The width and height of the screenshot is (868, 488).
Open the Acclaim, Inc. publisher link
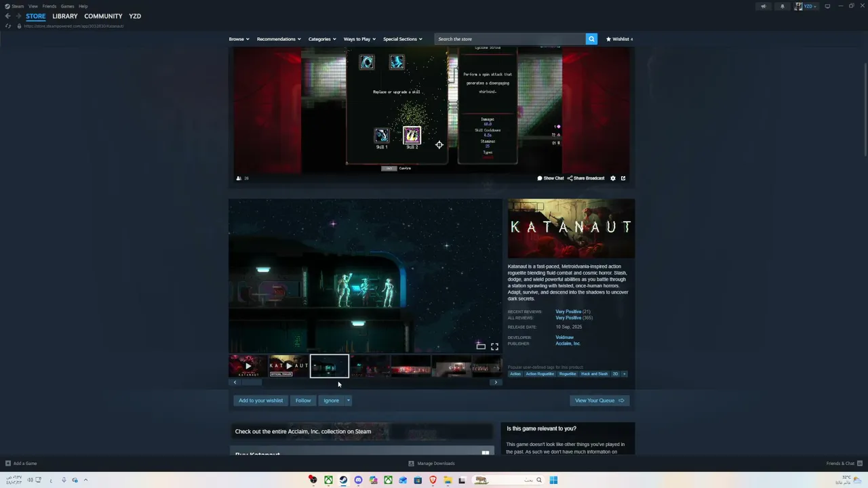coord(568,344)
